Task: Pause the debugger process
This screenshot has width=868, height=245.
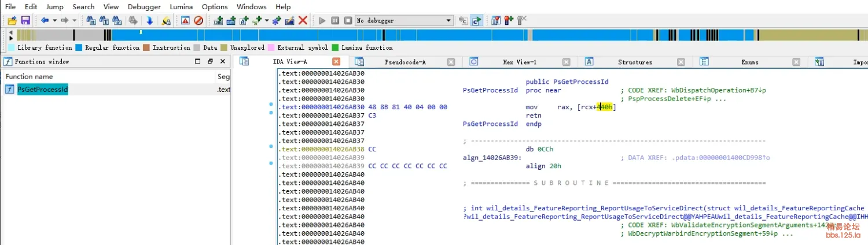Action: (335, 21)
